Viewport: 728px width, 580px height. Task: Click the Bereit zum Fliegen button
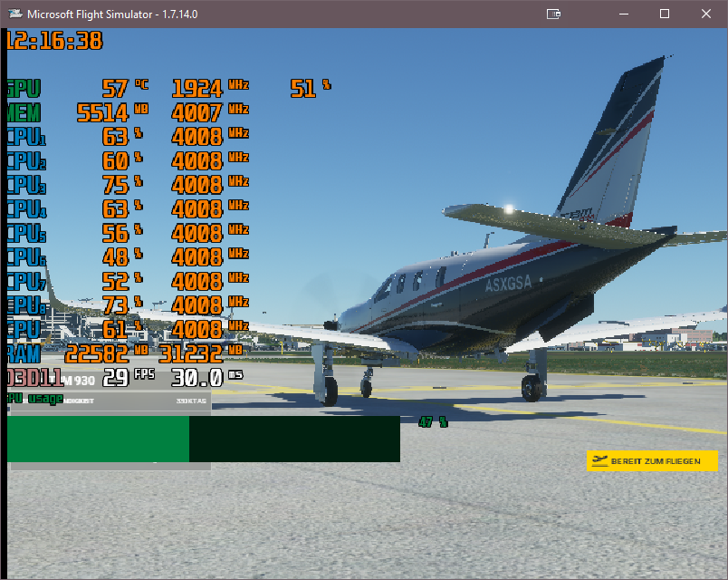point(652,460)
